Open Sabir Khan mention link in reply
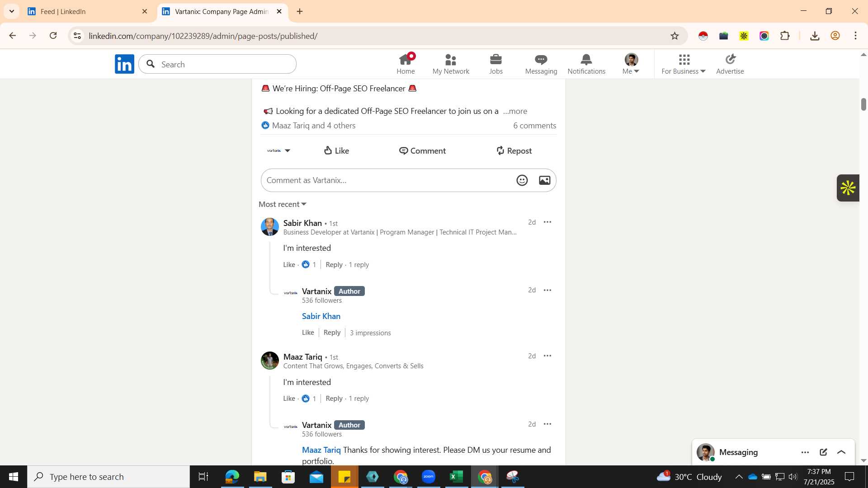The width and height of the screenshot is (868, 488). click(321, 316)
